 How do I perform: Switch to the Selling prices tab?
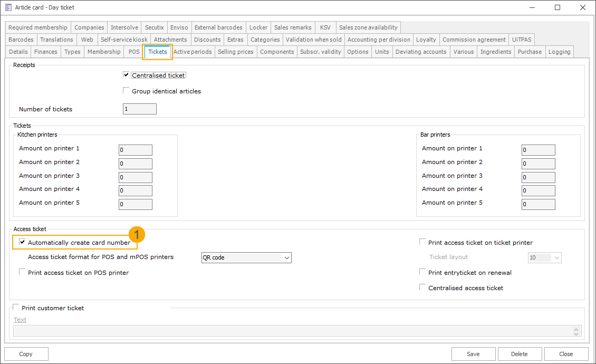tap(235, 52)
